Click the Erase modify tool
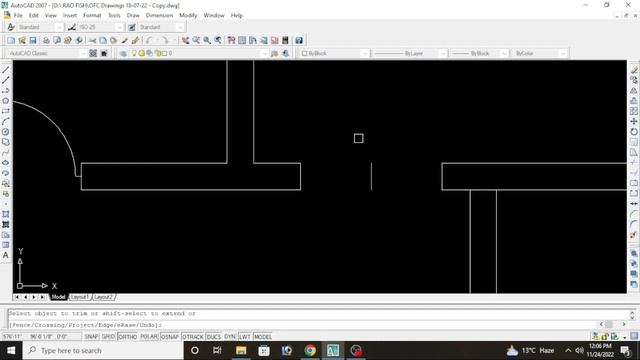 point(634,70)
